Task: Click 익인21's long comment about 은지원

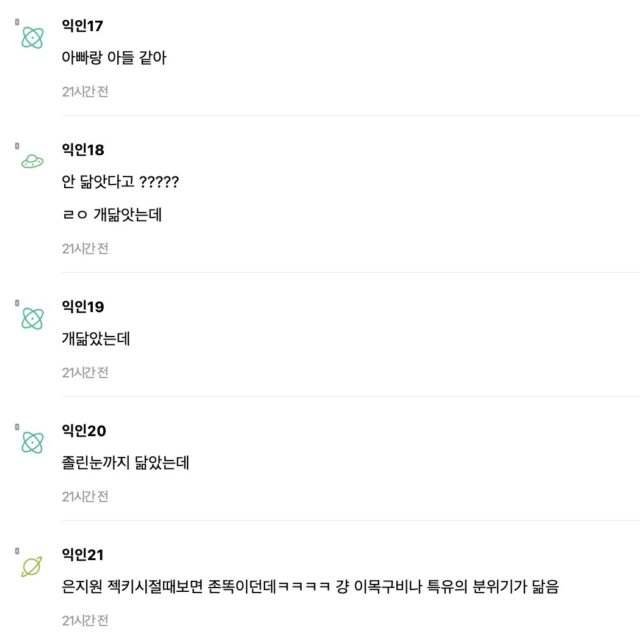Action: (x=310, y=586)
